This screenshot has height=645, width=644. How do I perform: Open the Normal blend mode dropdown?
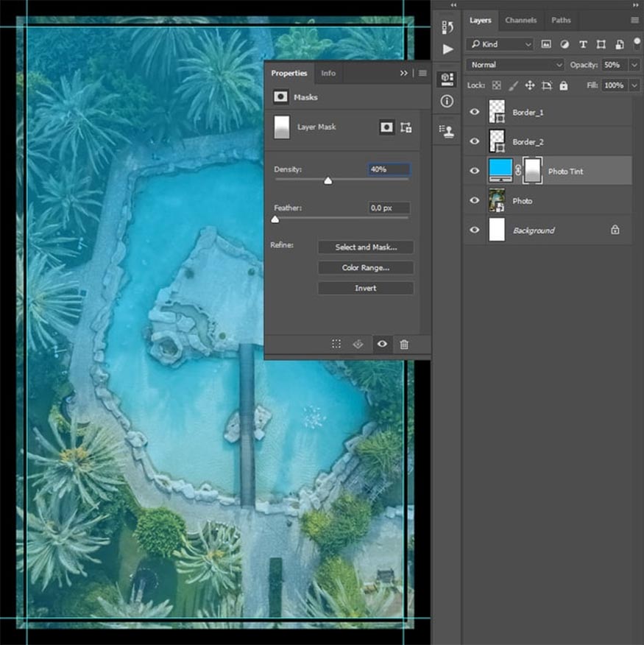point(516,65)
